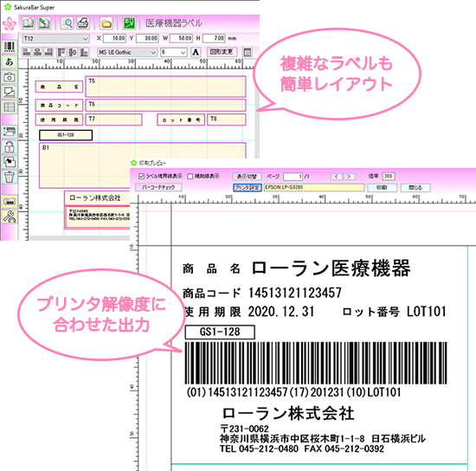The image size is (476, 471).
Task: Go to next page with > arrow
Action: [350, 177]
